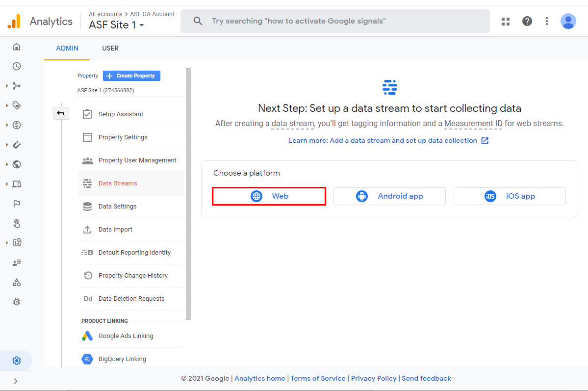588x391 pixels.
Task: Click the property column vertical scrollbar
Action: [x=188, y=194]
